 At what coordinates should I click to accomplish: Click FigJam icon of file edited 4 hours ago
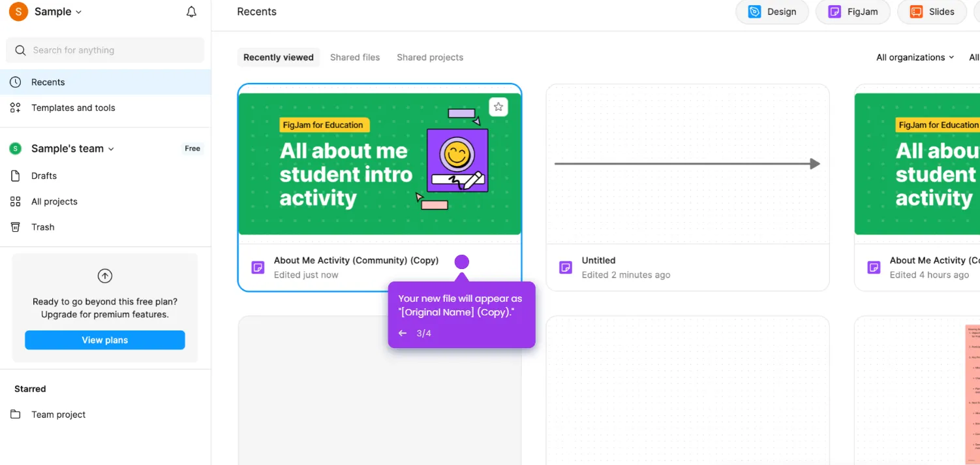(x=874, y=267)
